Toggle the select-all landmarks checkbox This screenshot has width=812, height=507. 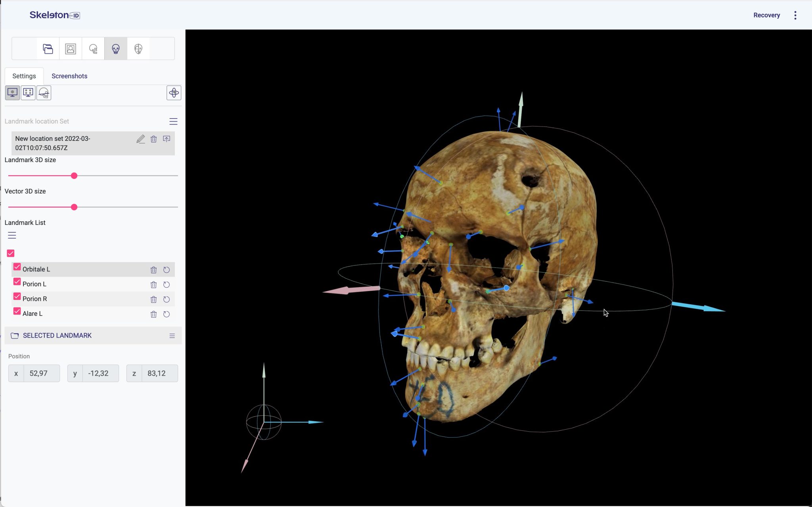[11, 253]
